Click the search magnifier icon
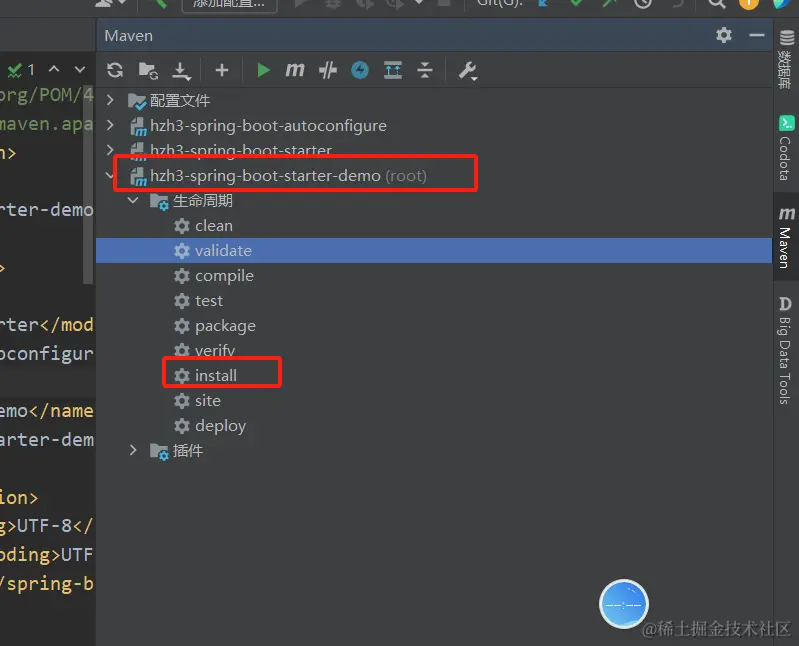Viewport: 799px width, 646px height. pyautogui.click(x=716, y=4)
